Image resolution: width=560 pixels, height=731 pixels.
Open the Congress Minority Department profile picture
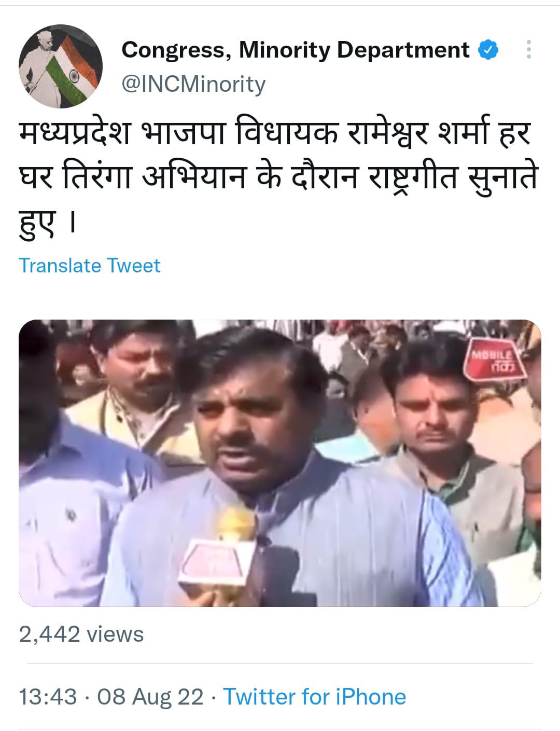61,66
